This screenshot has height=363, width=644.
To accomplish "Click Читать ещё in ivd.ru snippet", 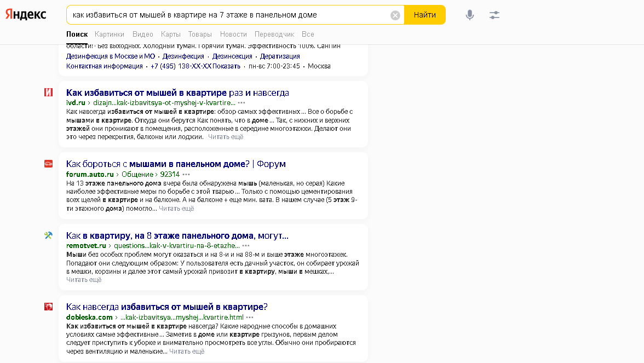I will coord(226,137).
